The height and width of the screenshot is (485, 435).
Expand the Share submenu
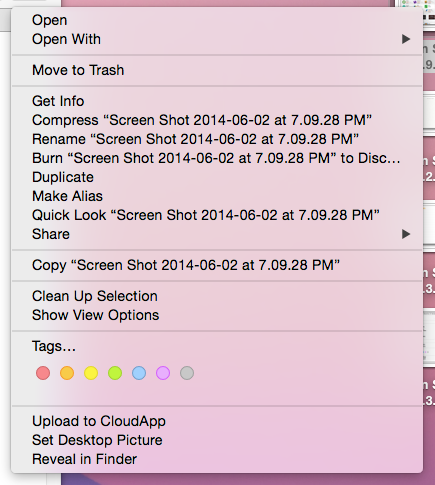[217, 234]
